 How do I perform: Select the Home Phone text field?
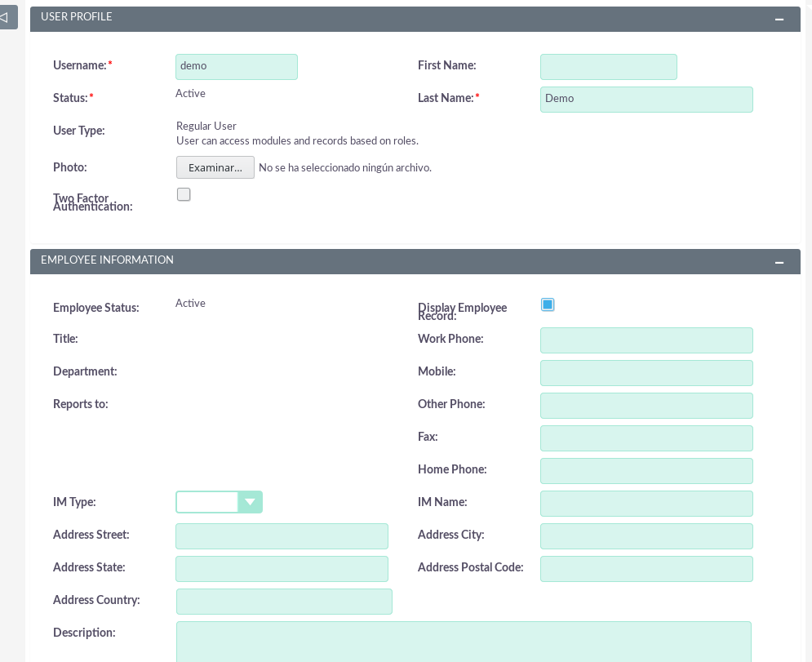pyautogui.click(x=646, y=471)
